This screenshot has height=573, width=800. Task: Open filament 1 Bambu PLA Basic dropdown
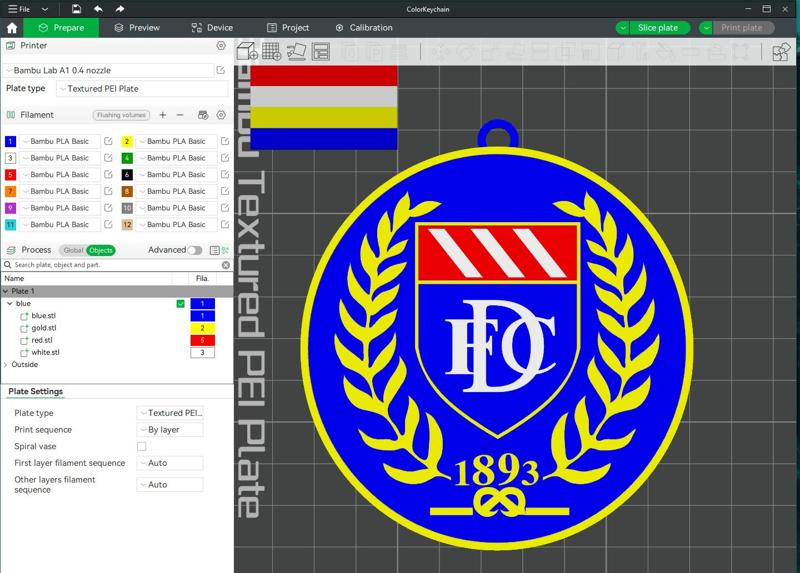[x=60, y=141]
